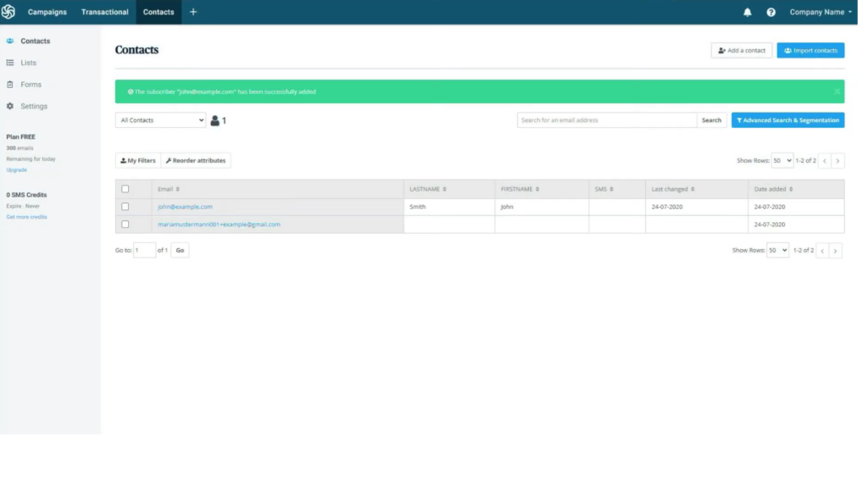Check the mariamustermann001 contact row
The height and width of the screenshot is (488, 868).
[125, 225]
